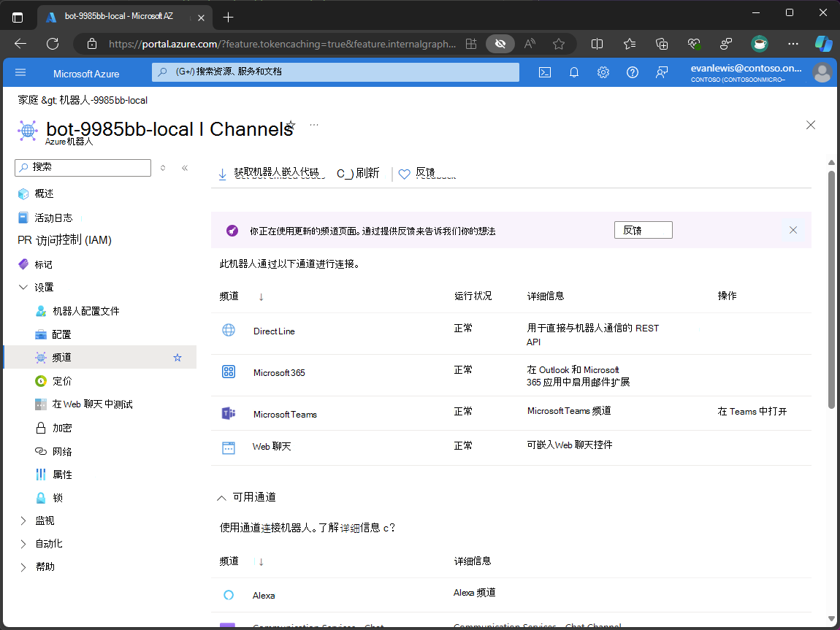840x630 pixels.
Task: Open the portal feedback person icon
Action: point(662,72)
